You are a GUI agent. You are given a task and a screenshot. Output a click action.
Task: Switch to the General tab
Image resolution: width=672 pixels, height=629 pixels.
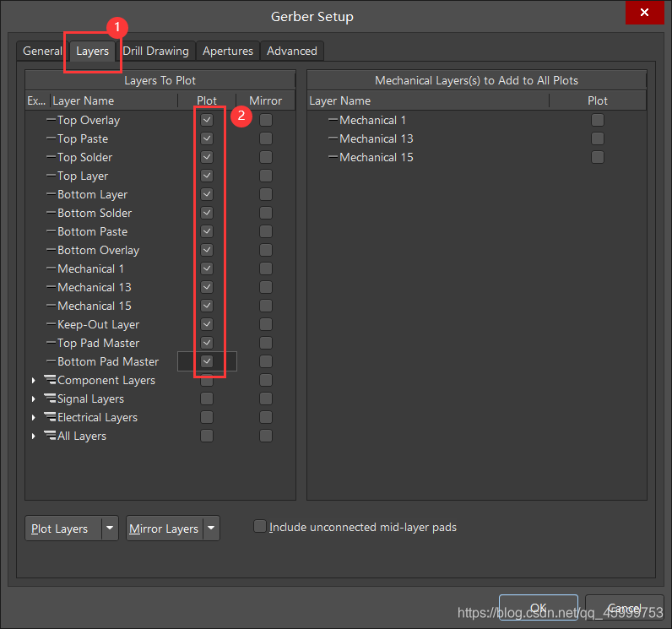click(x=42, y=51)
